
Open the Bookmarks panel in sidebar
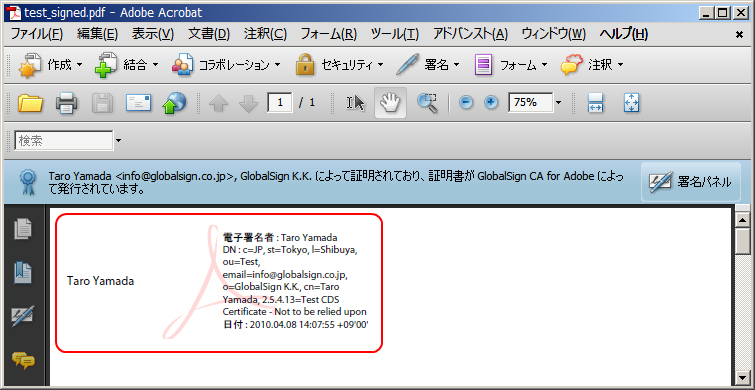tap(23, 273)
